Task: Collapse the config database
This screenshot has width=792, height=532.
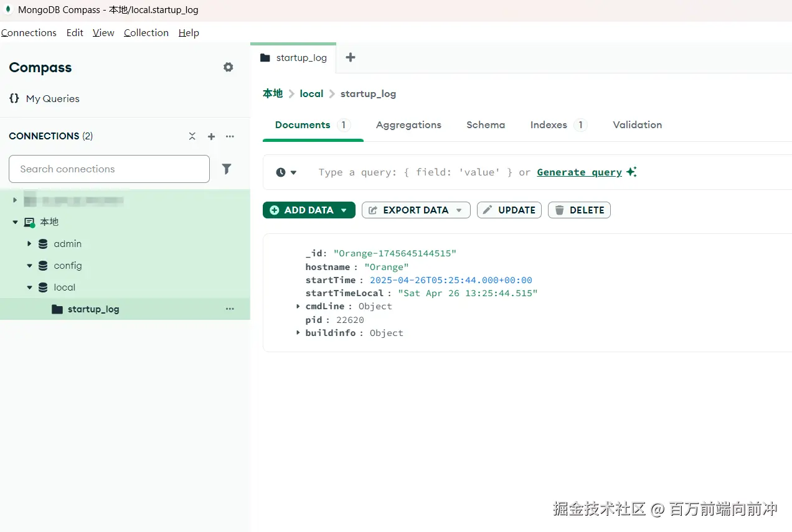Action: 29,266
